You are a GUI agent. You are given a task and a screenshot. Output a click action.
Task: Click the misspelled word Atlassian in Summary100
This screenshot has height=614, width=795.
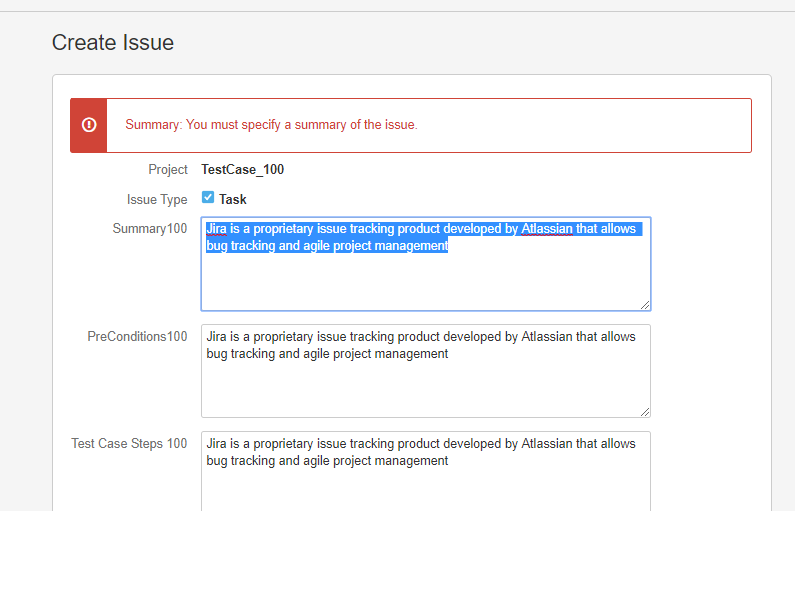point(547,229)
